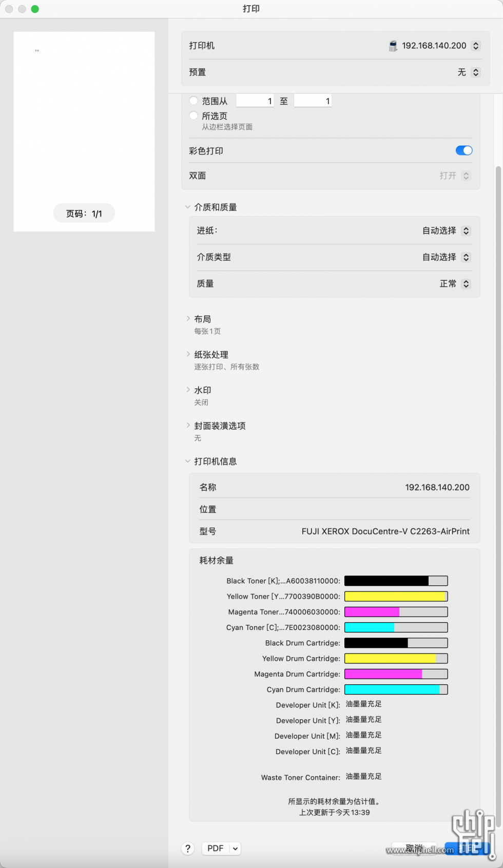The image size is (503, 868).
Task: Click the Waste Toner Container status text
Action: 364,777
